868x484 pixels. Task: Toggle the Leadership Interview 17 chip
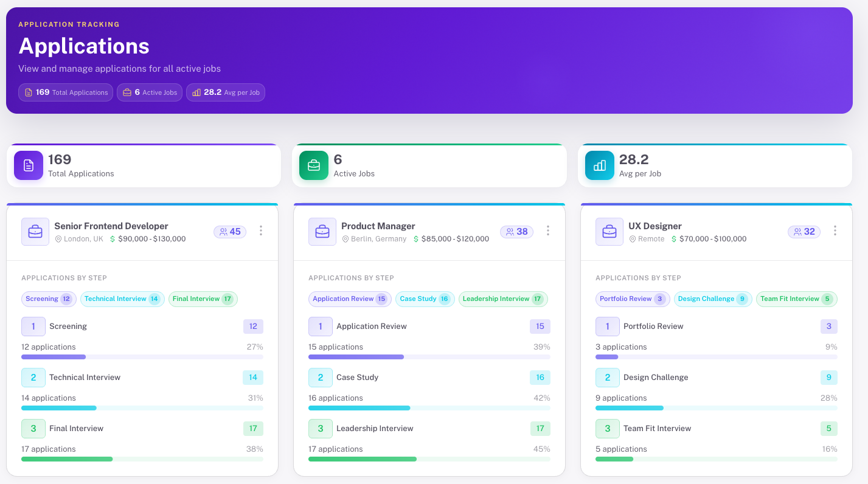pos(503,299)
